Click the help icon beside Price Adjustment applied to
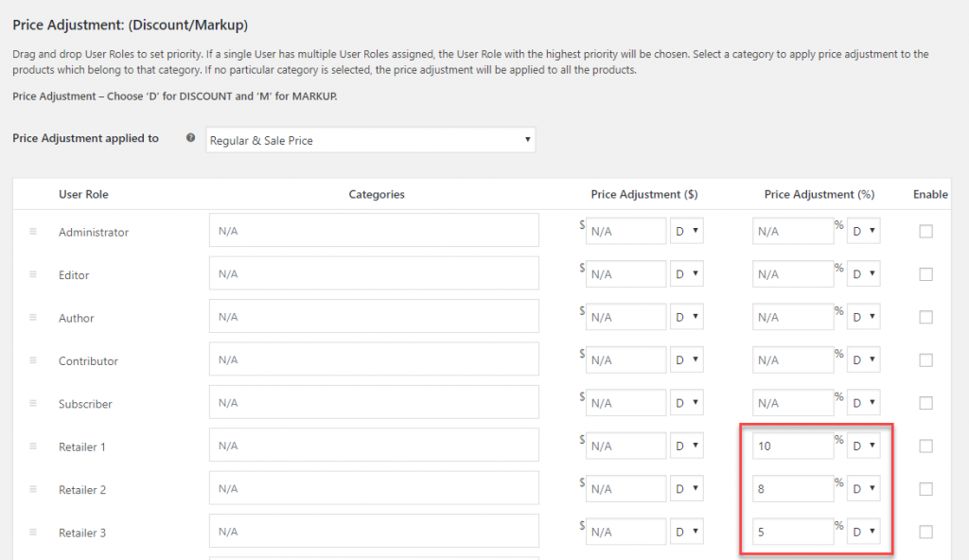The image size is (969, 560). [x=191, y=138]
